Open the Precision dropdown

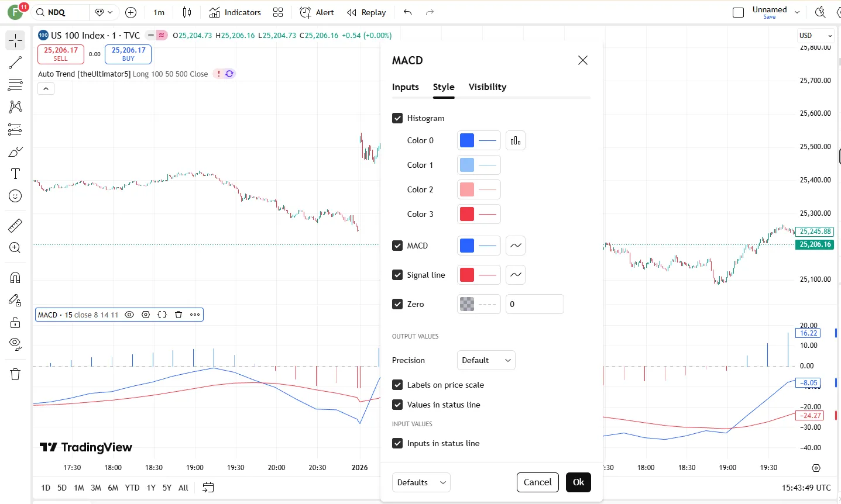pos(486,360)
